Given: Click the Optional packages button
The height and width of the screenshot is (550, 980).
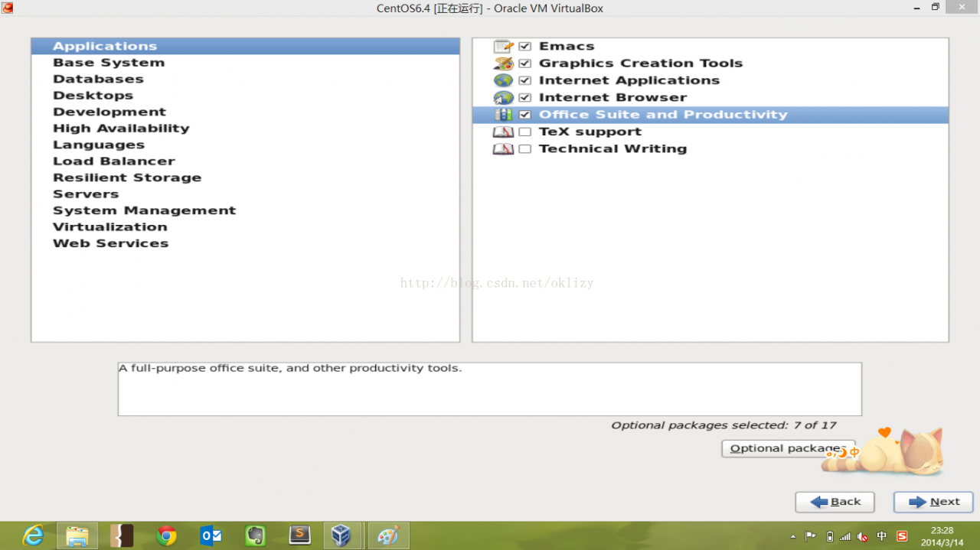Looking at the screenshot, I should tap(788, 448).
